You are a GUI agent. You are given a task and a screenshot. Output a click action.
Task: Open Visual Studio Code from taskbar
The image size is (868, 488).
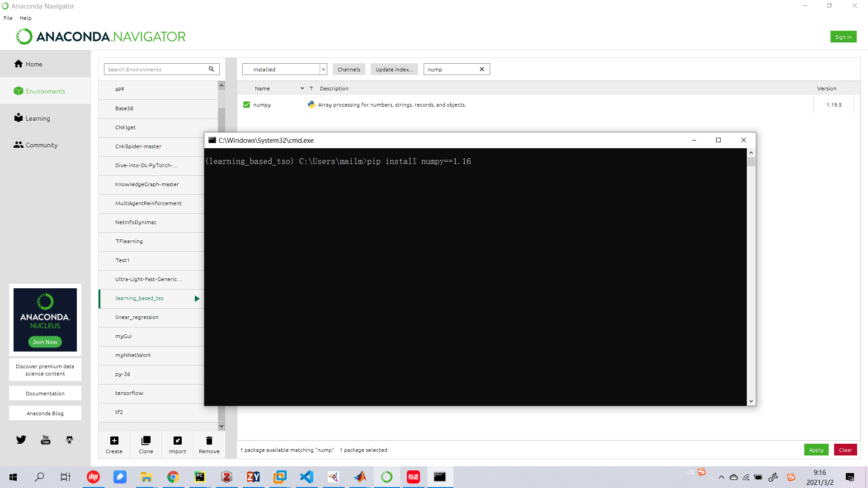click(x=307, y=477)
